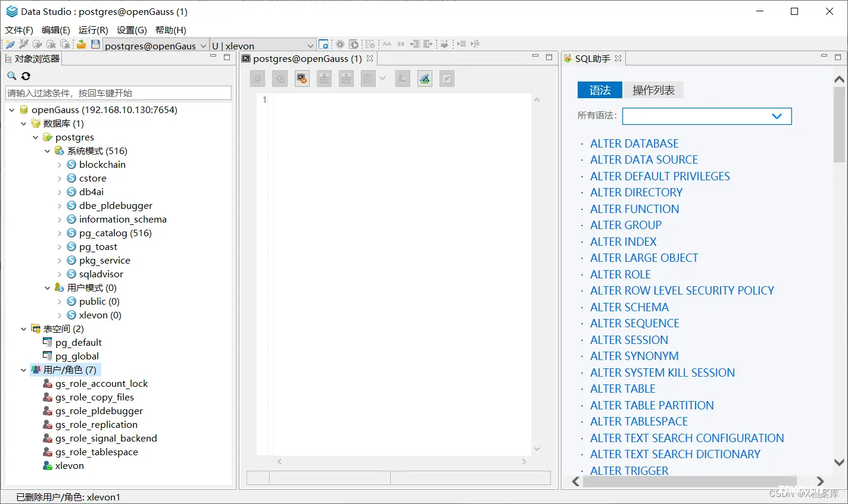Click the open SQL file folder icon
848x504 pixels.
(x=82, y=45)
